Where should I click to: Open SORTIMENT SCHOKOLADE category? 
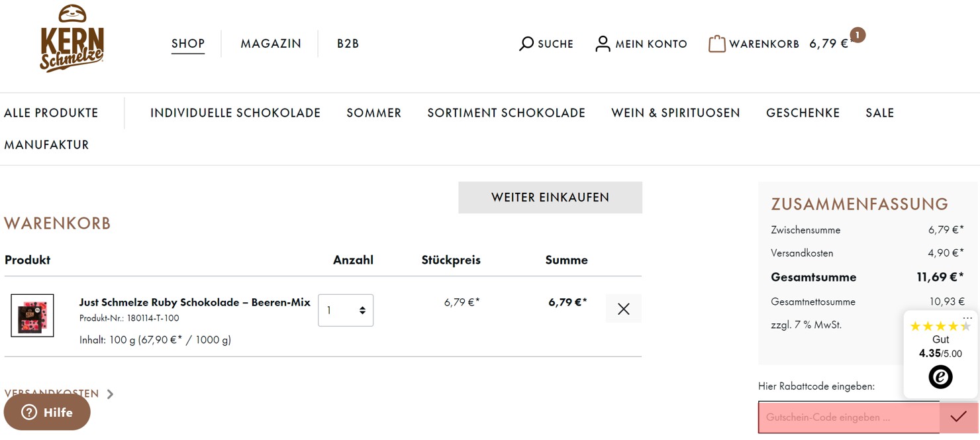click(x=507, y=113)
